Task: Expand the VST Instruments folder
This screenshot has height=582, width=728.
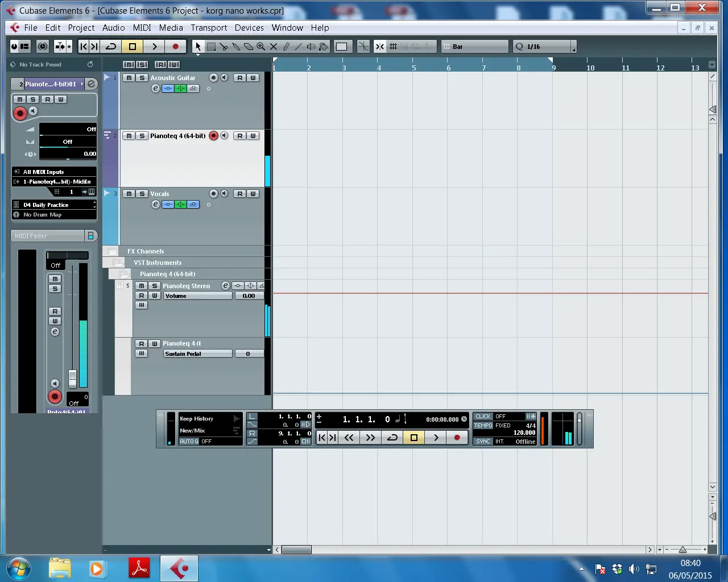Action: tap(118, 263)
